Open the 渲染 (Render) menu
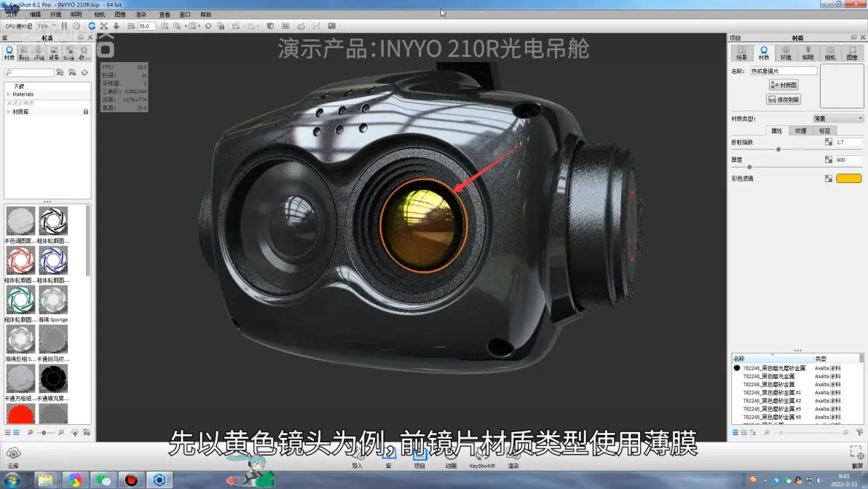The height and width of the screenshot is (489, 868). (141, 15)
